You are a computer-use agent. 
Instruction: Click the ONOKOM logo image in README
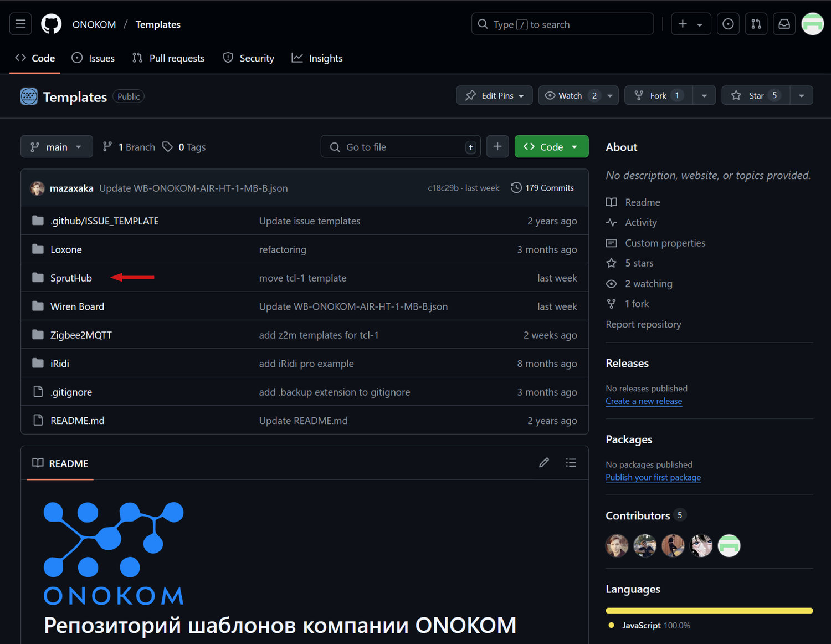pos(114,553)
